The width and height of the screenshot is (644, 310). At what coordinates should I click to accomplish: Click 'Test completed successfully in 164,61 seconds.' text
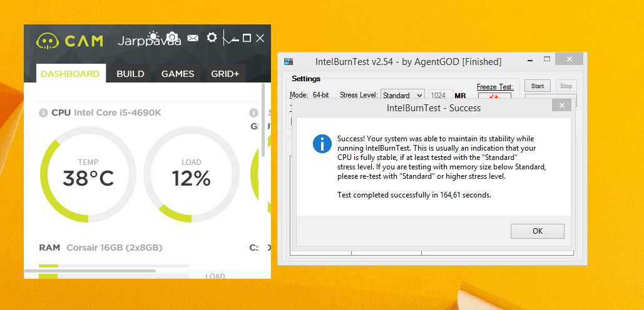pyautogui.click(x=414, y=195)
